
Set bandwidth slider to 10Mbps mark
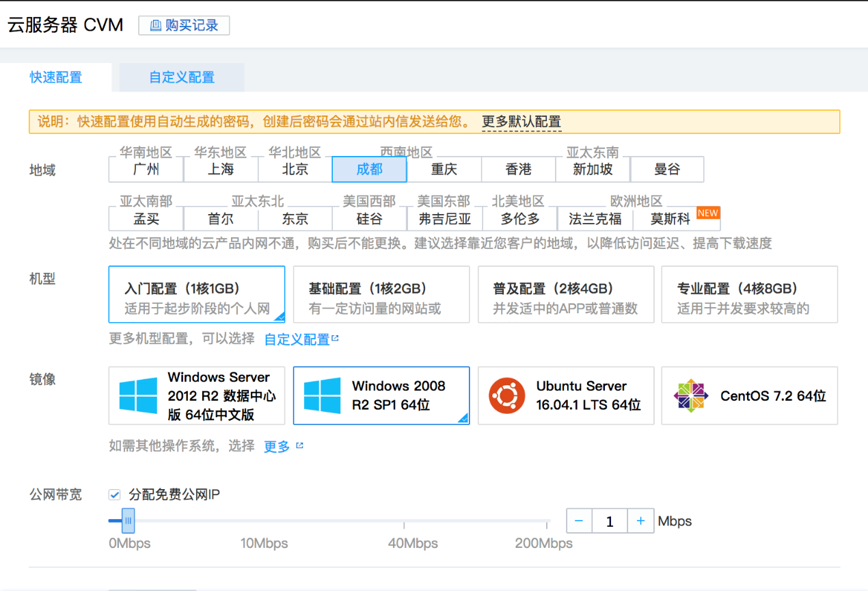pos(265,521)
